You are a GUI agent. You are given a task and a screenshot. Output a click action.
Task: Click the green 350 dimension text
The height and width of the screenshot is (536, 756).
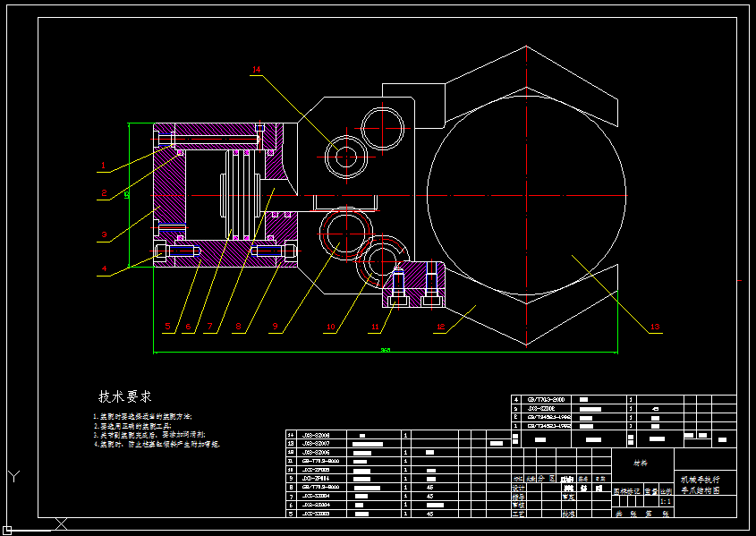(x=386, y=350)
